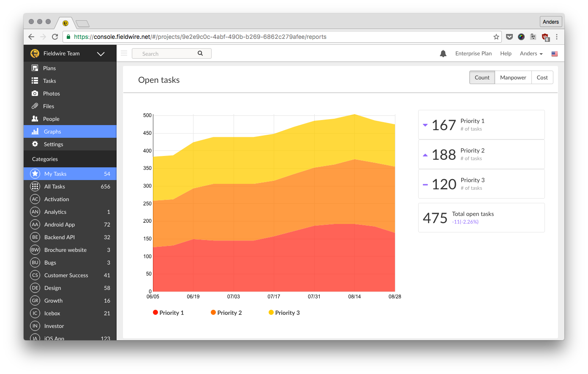
Task: Open the Plans section
Action: (x=49, y=68)
